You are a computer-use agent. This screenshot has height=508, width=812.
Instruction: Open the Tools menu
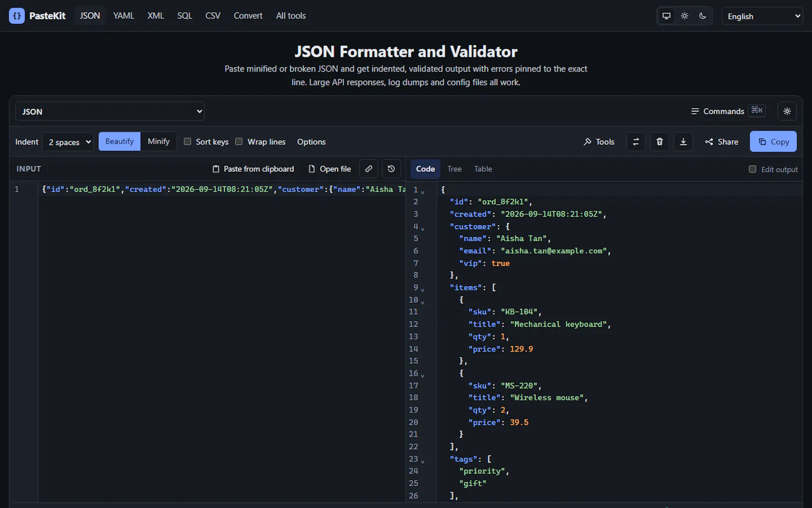[599, 142]
